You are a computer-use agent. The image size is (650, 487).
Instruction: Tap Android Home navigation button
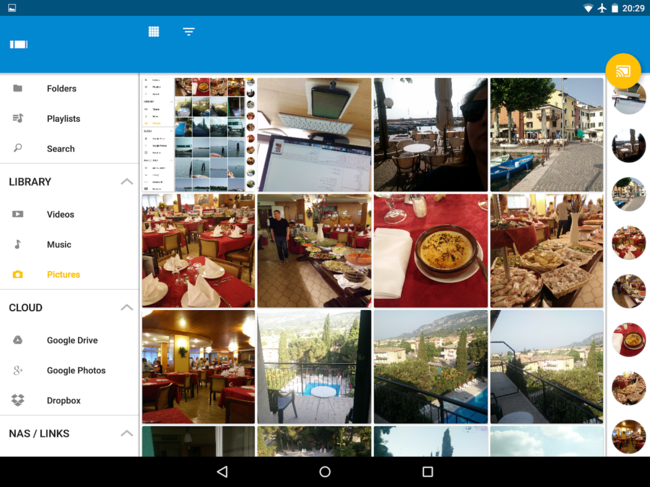(x=325, y=472)
